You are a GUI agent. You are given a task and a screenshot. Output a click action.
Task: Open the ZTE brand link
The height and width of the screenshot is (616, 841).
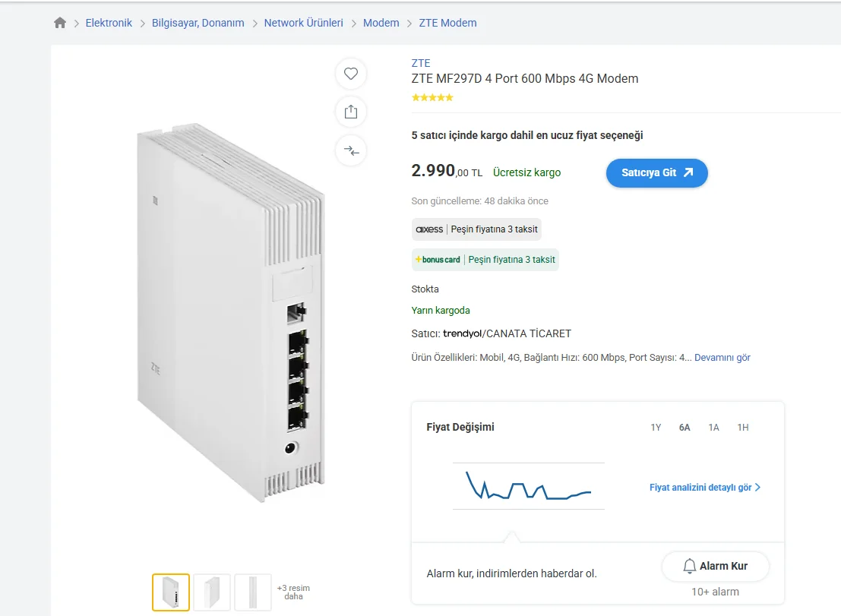pos(421,63)
